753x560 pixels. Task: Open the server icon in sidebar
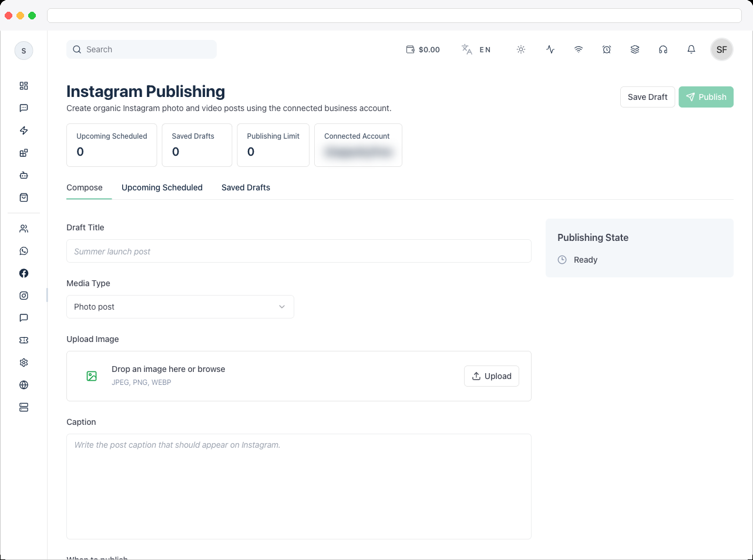[23, 407]
